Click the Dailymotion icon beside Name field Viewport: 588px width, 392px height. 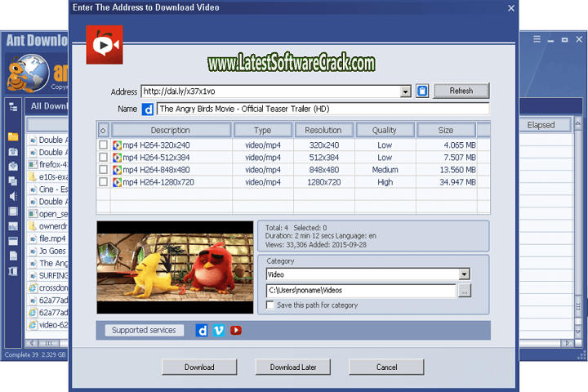point(148,109)
